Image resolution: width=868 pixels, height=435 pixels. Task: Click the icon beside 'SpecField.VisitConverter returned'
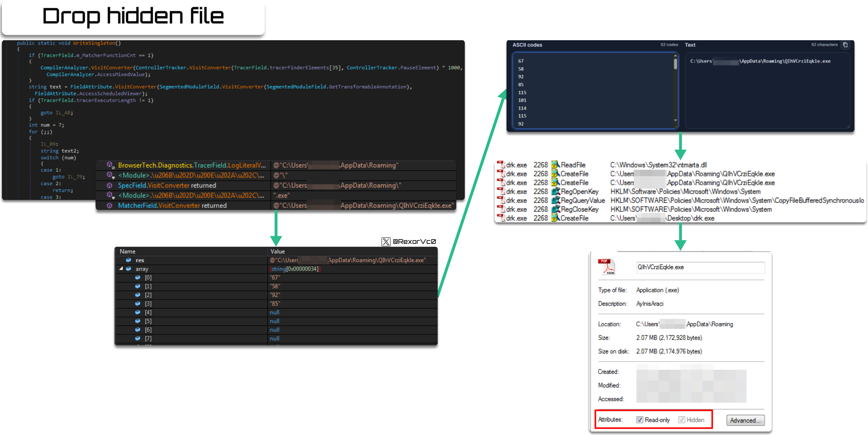click(110, 186)
